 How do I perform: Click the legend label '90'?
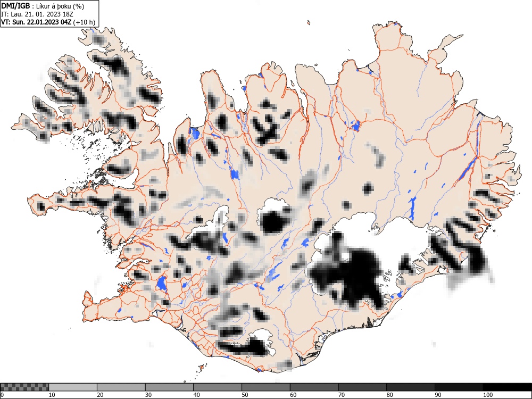(x=437, y=395)
